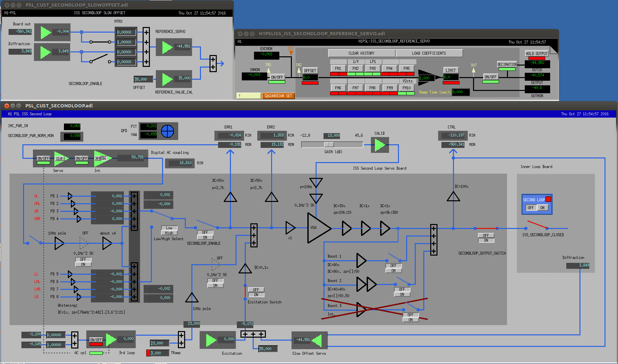Click CLEAR HISTORY in reference servo
618x364 pixels.
(x=361, y=53)
